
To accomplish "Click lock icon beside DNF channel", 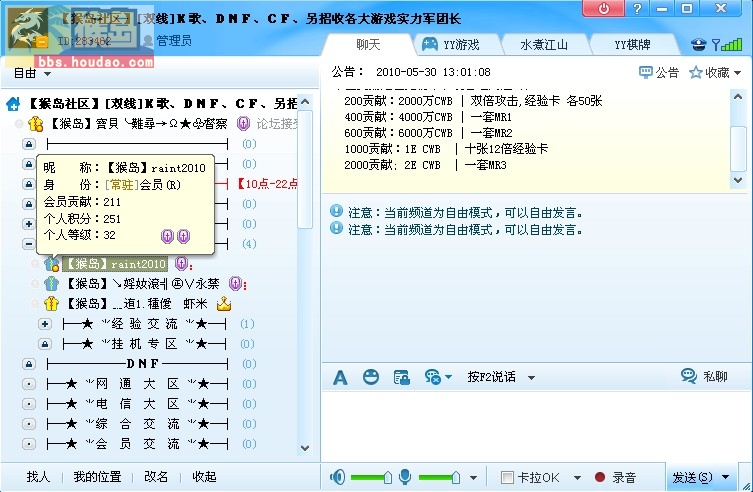I will tap(29, 364).
